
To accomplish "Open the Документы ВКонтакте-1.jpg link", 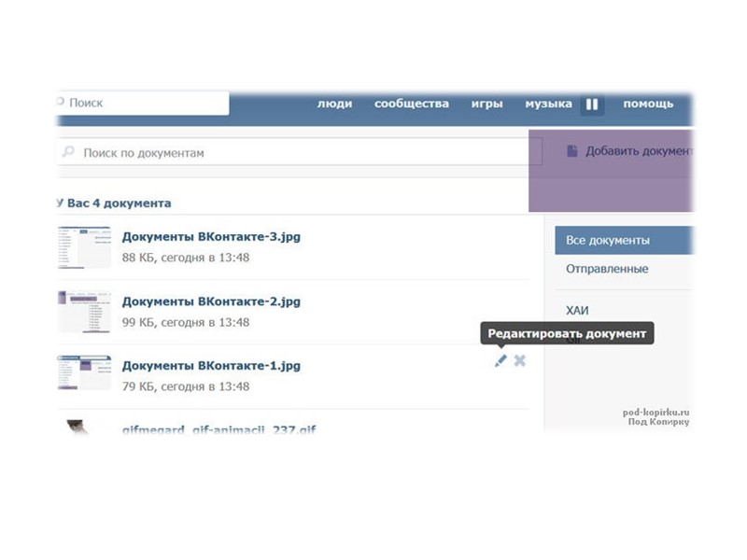I will [211, 366].
